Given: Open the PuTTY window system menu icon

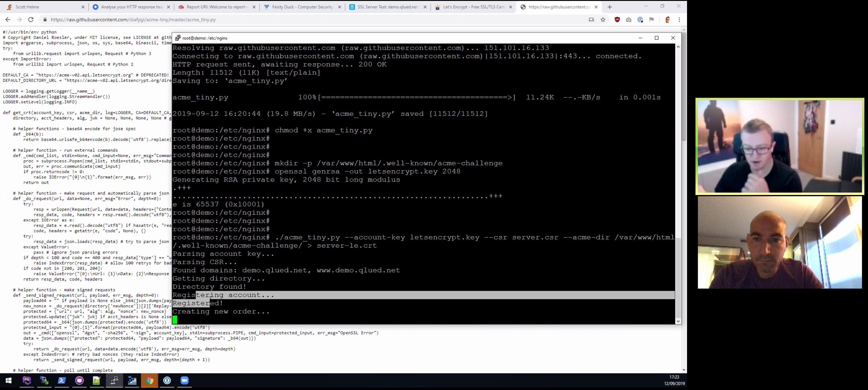Looking at the screenshot, I should pos(178,38).
